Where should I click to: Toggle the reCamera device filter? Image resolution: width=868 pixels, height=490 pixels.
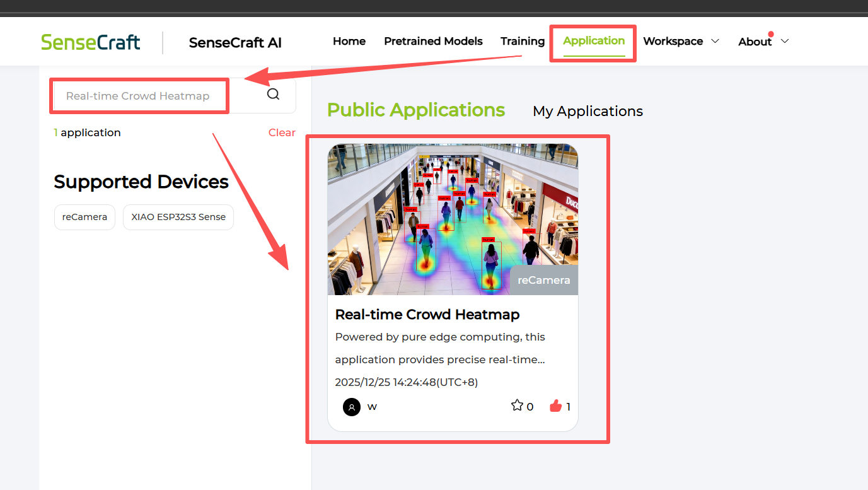pos(84,217)
